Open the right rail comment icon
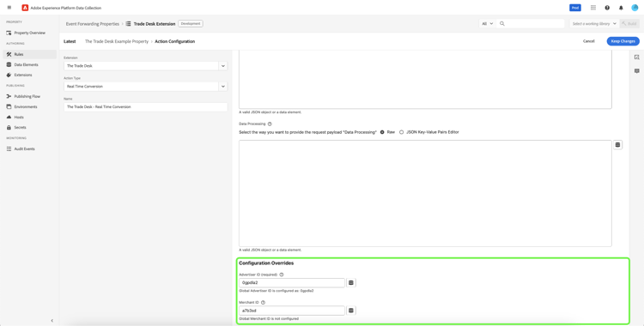Screen dimensions: 644x326 point(636,71)
